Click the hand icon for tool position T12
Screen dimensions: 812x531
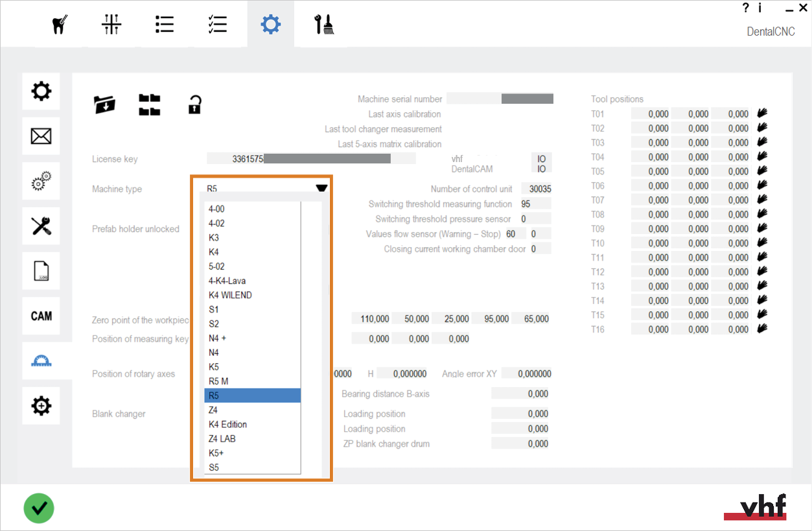point(762,271)
